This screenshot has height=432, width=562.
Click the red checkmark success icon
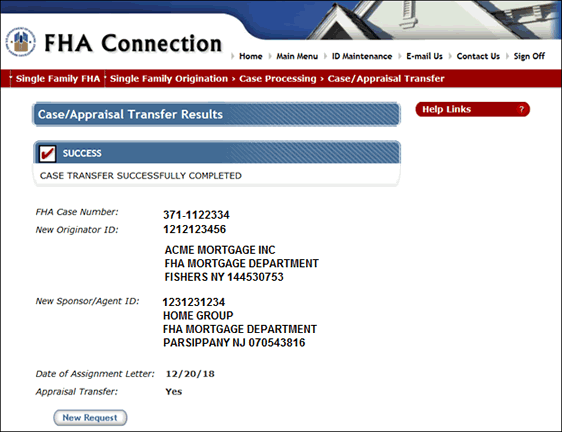pos(47,153)
